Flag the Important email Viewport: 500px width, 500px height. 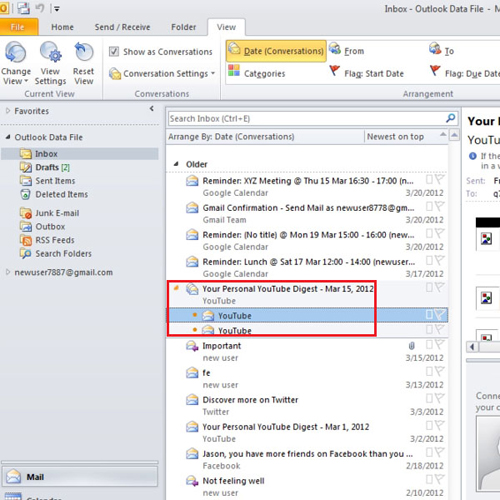[x=440, y=345]
